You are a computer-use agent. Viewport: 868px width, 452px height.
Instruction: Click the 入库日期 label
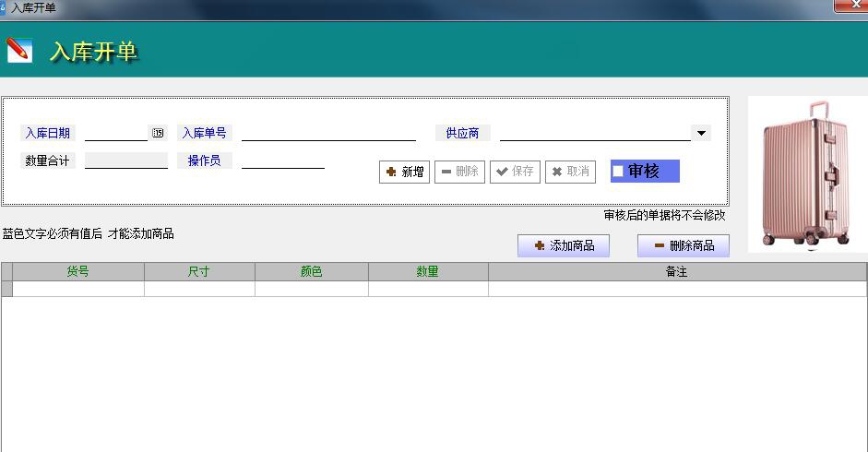click(48, 133)
